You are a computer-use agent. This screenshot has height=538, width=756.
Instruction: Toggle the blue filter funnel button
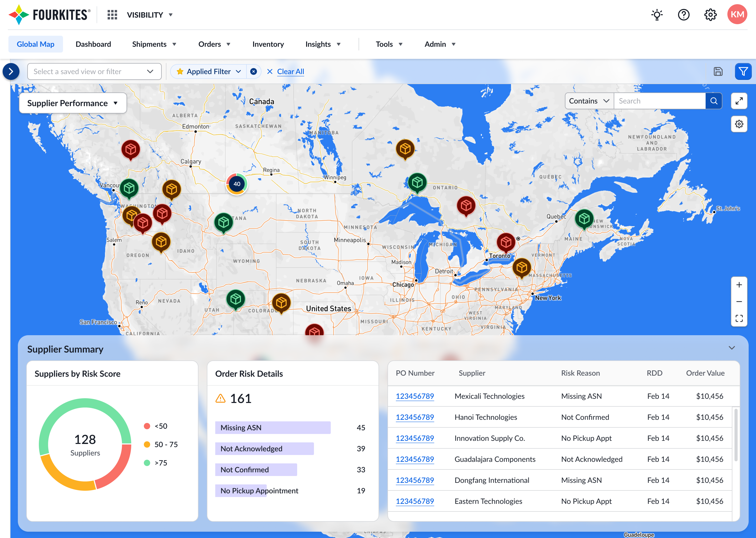click(743, 71)
